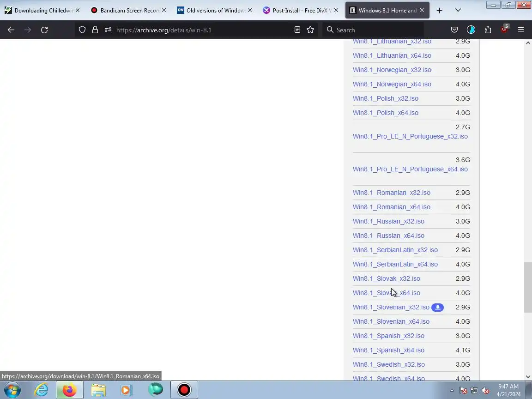Download Win8.1_Lithuanian_x64.iso

392,55
